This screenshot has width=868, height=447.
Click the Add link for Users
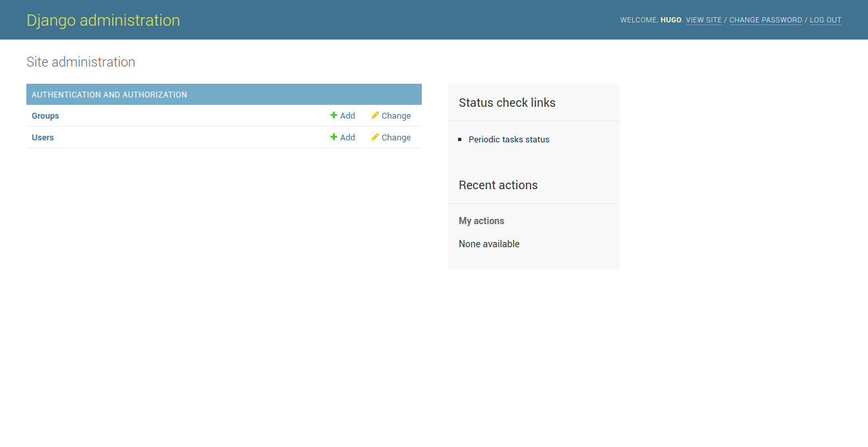coord(347,137)
